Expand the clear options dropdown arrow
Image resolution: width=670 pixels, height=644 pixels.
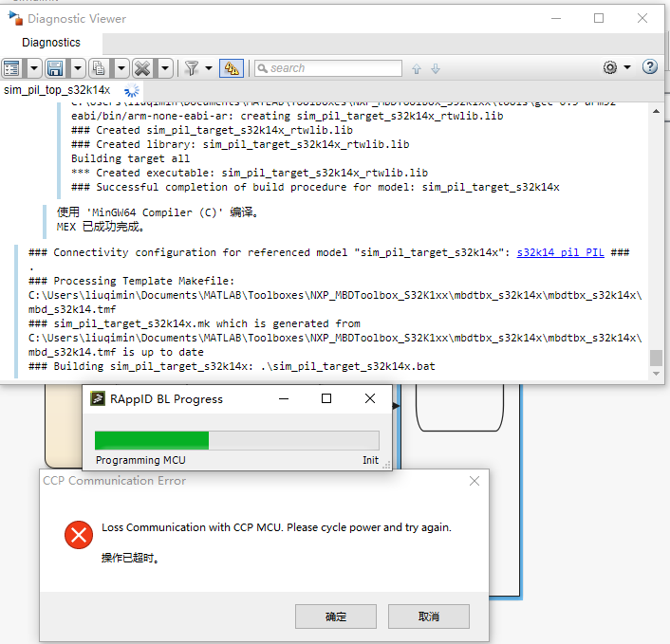pyautogui.click(x=165, y=68)
